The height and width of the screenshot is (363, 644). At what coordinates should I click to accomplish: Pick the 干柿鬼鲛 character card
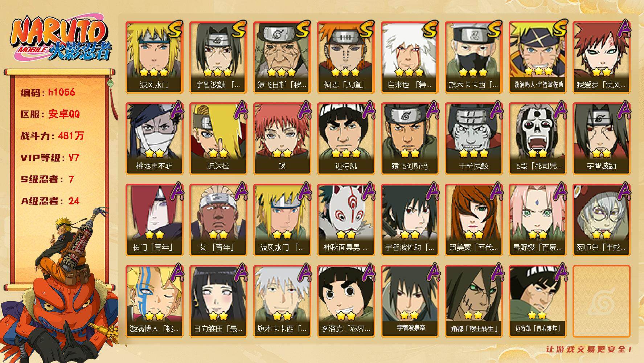pyautogui.click(x=473, y=139)
